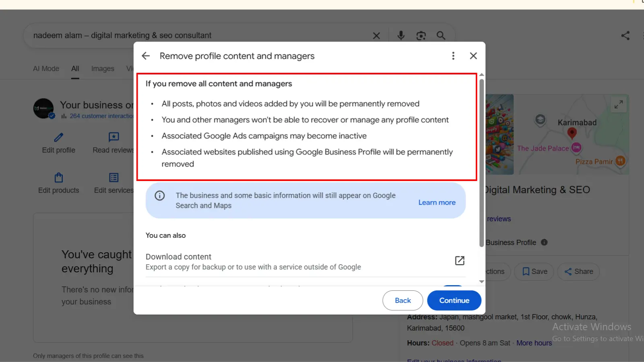Click the dialog vertical scrollbar thumb
The image size is (644, 362).
pos(481,163)
